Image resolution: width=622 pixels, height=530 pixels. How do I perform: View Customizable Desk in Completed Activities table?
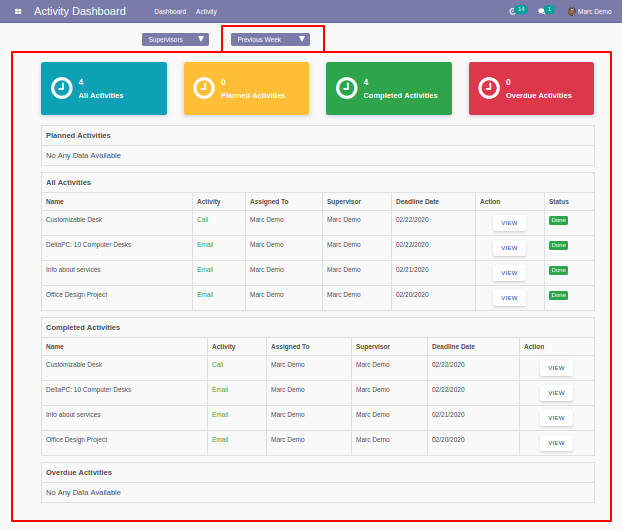point(556,368)
